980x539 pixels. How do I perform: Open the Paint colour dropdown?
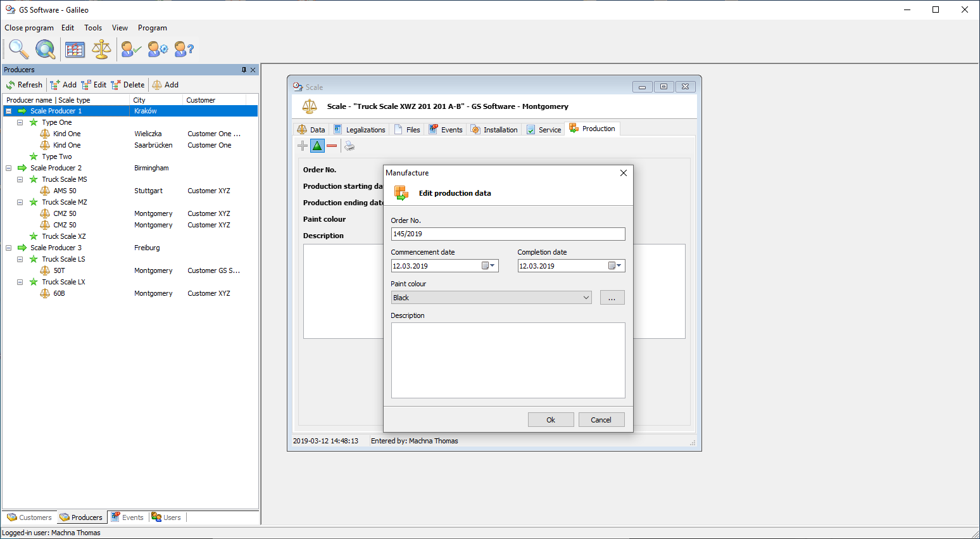(586, 298)
